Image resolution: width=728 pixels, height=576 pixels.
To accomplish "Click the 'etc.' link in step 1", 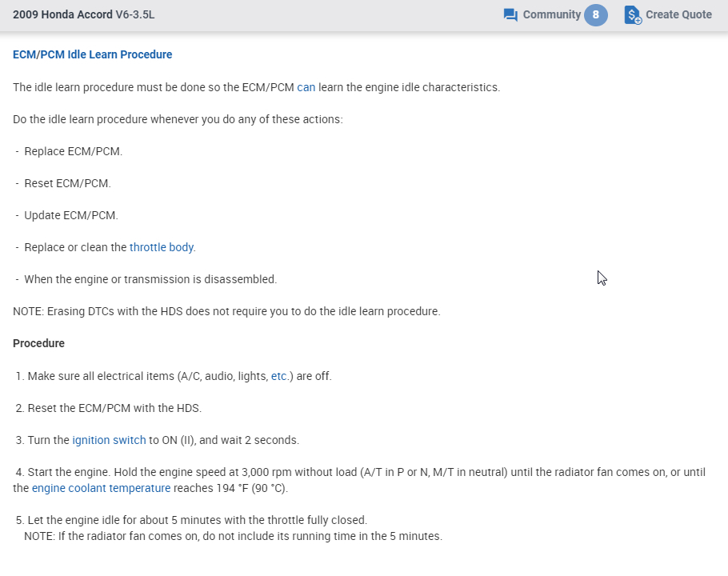I will [x=278, y=376].
